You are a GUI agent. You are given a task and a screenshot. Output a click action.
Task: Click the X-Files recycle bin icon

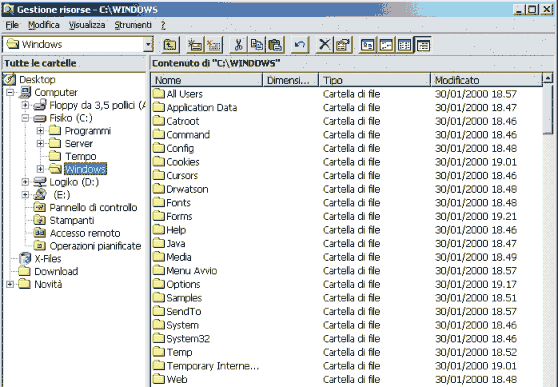(25, 258)
